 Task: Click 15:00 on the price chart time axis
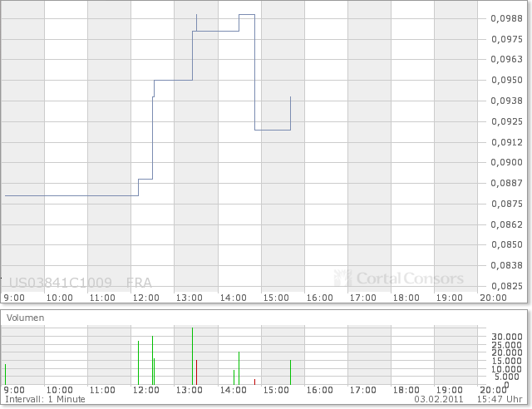tap(276, 298)
